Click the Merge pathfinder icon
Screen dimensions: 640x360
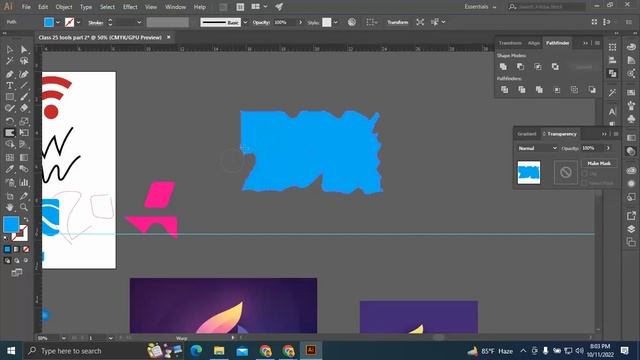[x=539, y=90]
